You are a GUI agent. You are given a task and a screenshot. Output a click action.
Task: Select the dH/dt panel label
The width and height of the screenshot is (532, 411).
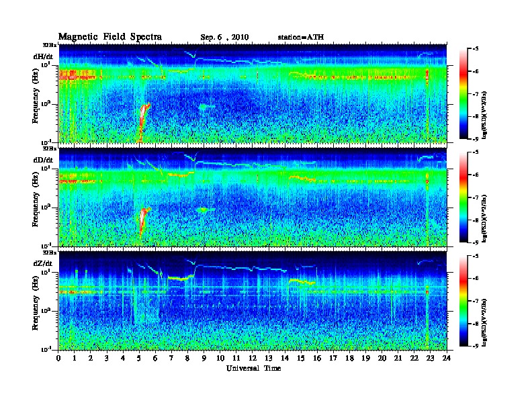(x=43, y=56)
